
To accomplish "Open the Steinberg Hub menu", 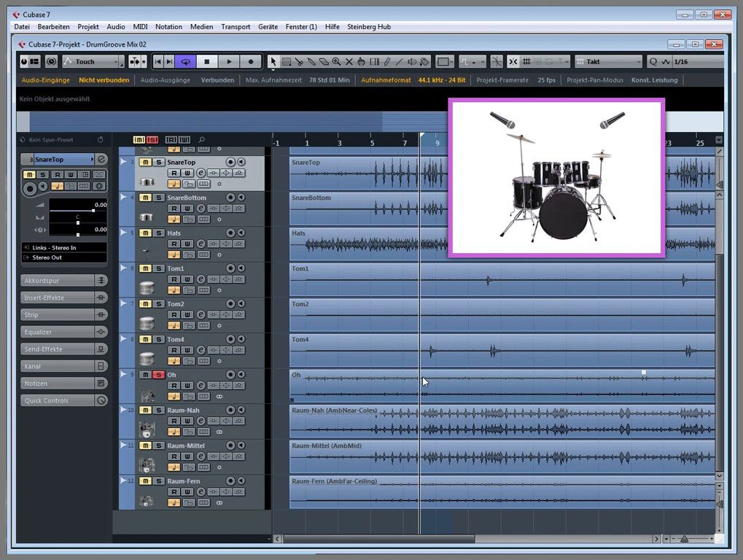I will point(369,27).
